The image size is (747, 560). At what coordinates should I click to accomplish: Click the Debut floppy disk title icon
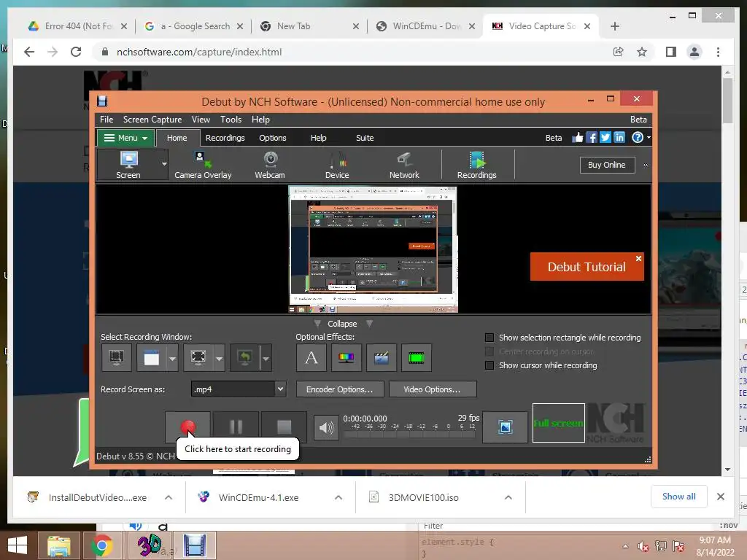[x=102, y=101]
